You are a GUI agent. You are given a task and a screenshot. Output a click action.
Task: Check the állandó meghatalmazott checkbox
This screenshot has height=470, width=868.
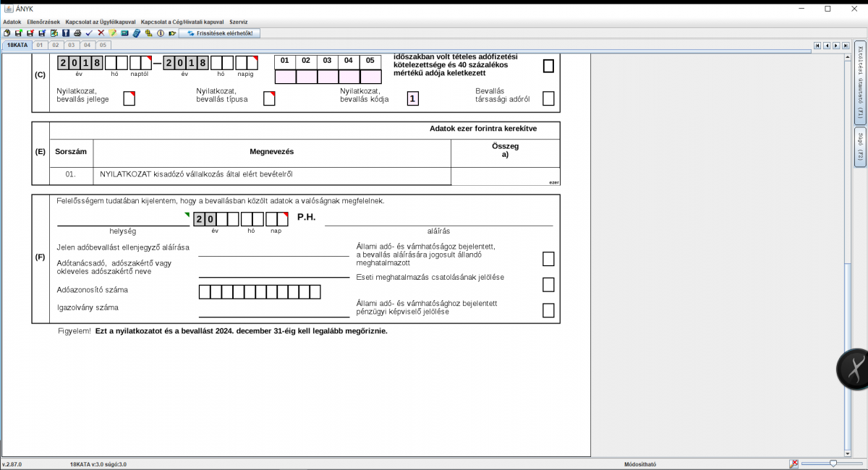point(548,259)
